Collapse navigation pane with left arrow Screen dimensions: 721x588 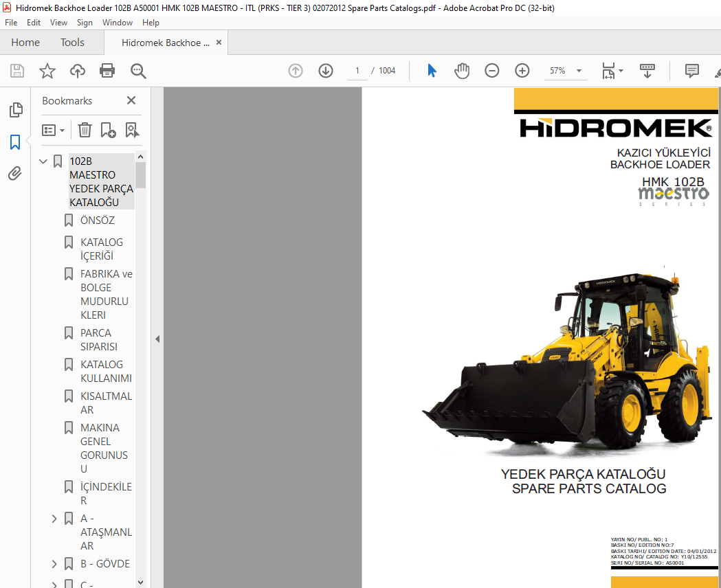(x=157, y=339)
